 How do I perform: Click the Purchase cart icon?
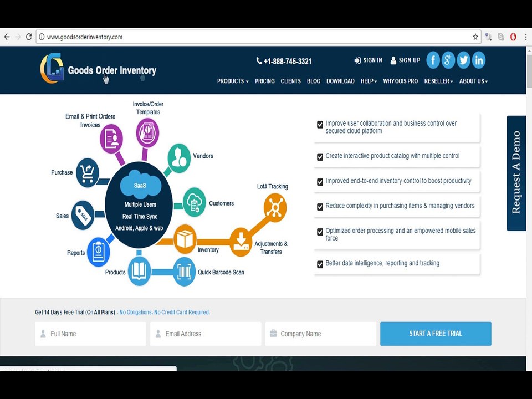87,173
